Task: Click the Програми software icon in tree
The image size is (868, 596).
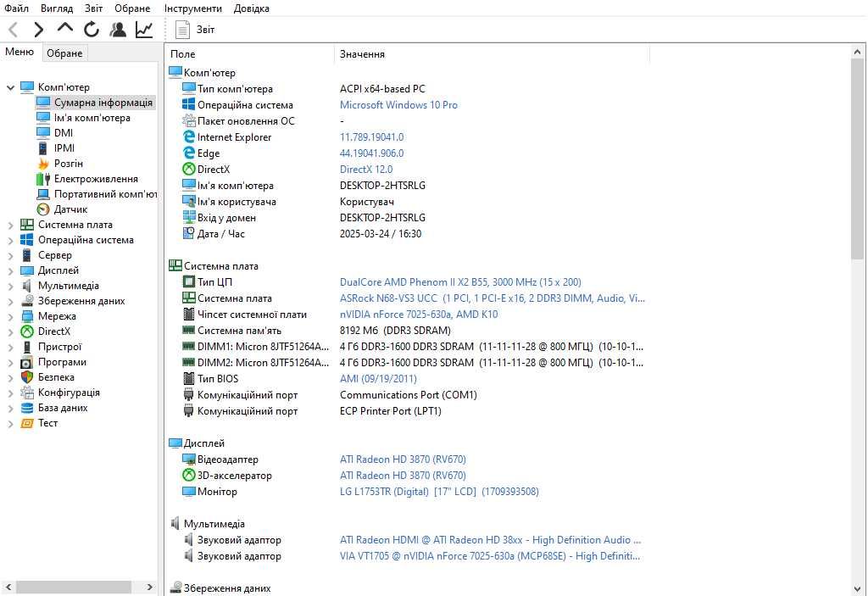Action: pos(27,362)
